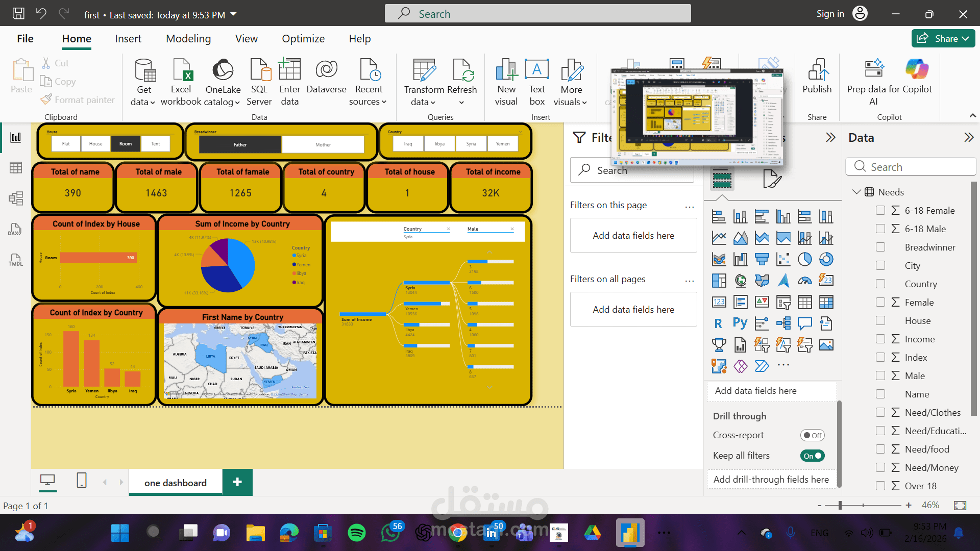Image resolution: width=980 pixels, height=551 pixels.
Task: Select the Python visual icon
Action: tap(740, 323)
